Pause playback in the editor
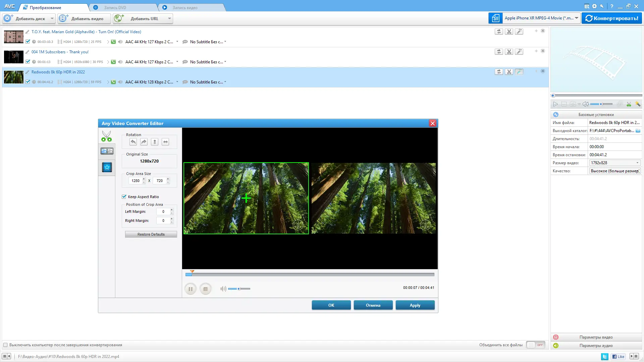644x362 pixels. click(190, 289)
